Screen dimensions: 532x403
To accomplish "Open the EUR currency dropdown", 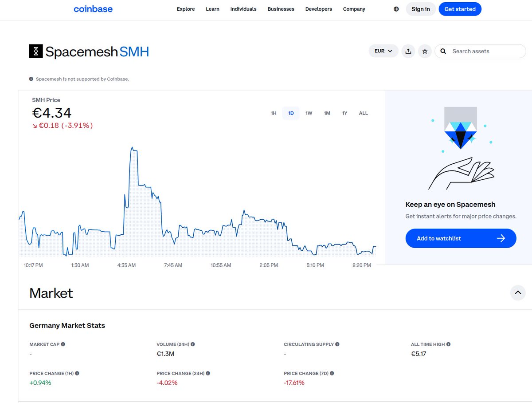I will click(x=383, y=51).
